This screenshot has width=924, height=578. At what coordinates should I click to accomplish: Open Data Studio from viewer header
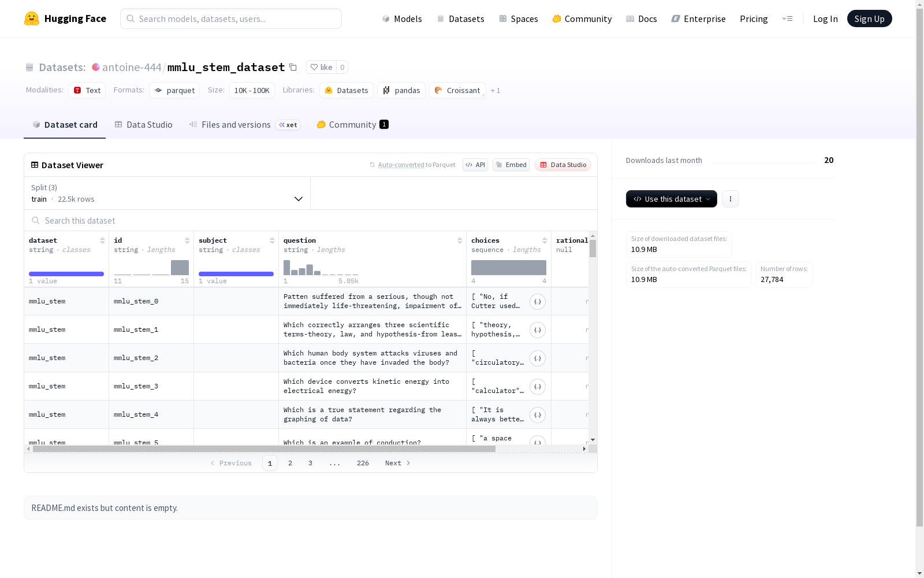coord(562,165)
